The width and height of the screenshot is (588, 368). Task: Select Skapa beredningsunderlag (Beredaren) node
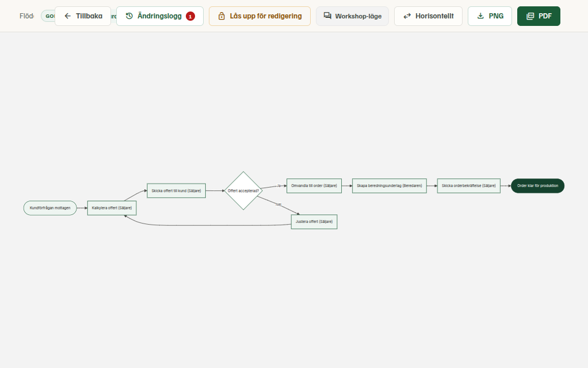(x=390, y=186)
